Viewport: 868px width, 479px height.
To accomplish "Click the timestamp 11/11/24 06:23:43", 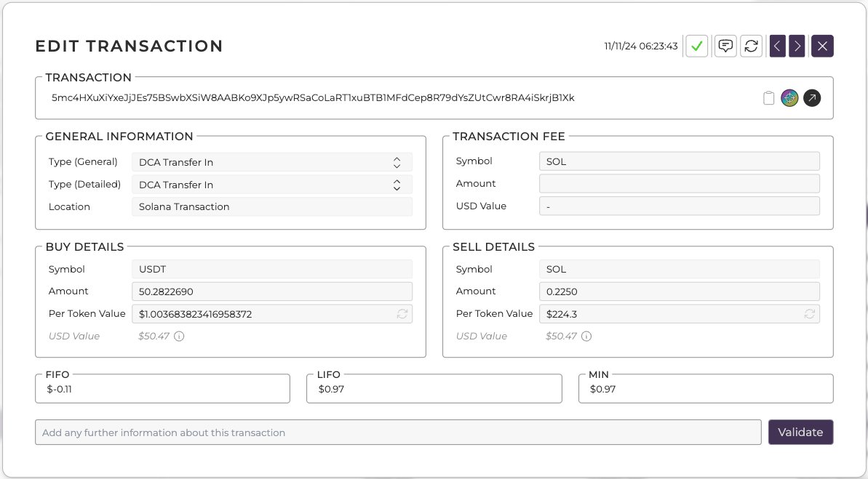I will pyautogui.click(x=641, y=46).
